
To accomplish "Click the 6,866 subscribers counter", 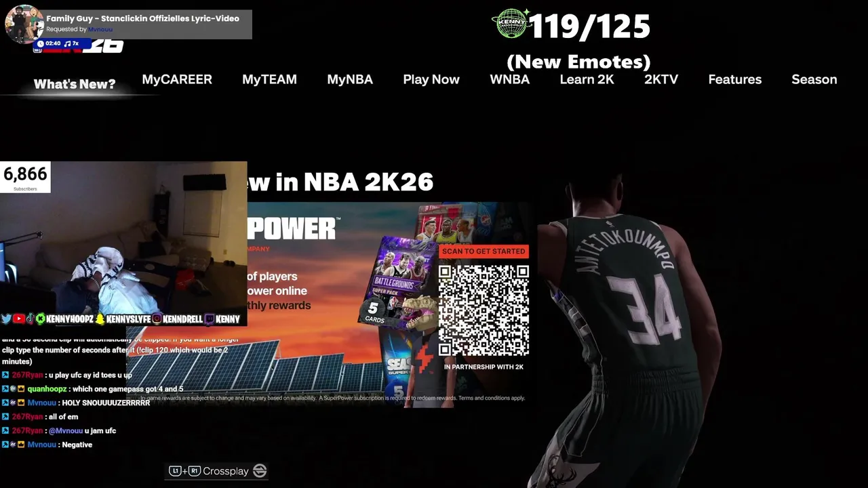I will [x=25, y=177].
